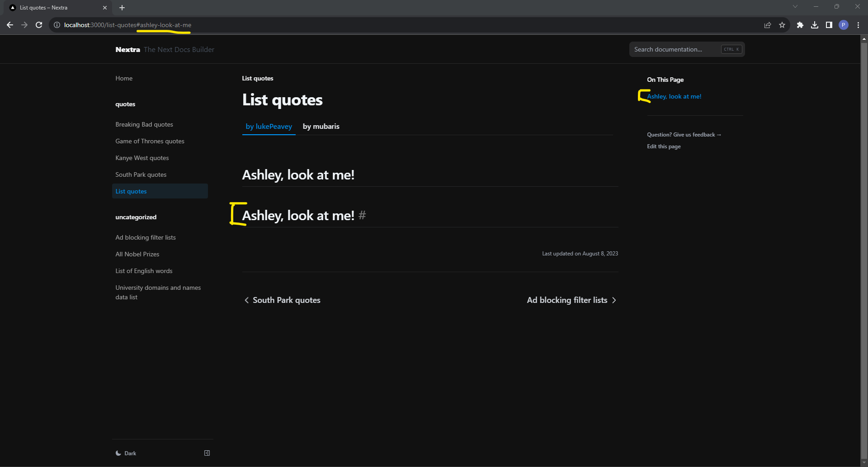Open the browser extensions puzzle icon

point(800,25)
